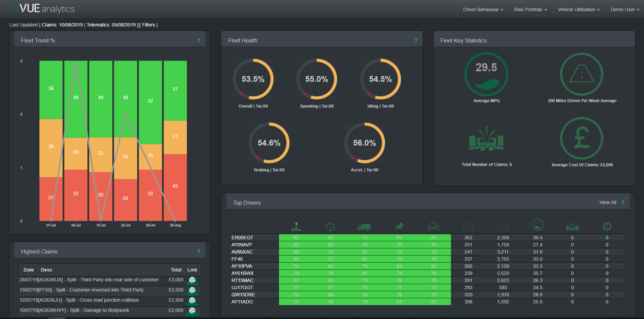The height and width of the screenshot is (319, 644).
Task: Open the Top Drivers help question mark
Action: [623, 203]
